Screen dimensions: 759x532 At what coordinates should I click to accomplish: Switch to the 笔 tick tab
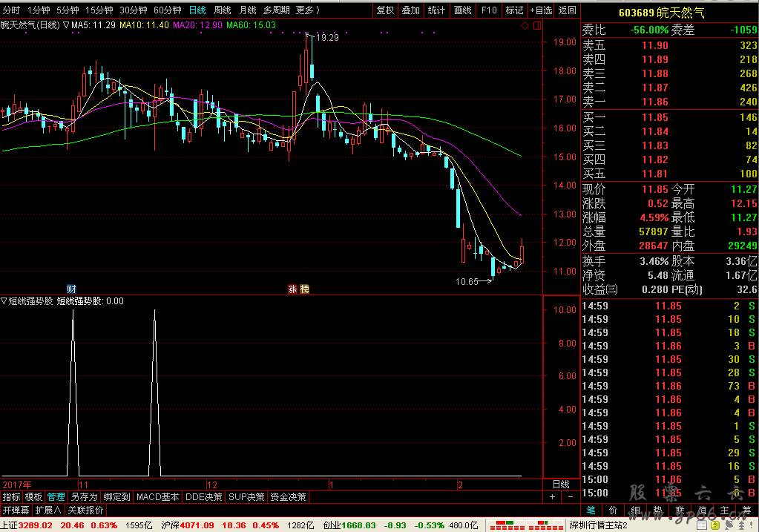point(591,510)
